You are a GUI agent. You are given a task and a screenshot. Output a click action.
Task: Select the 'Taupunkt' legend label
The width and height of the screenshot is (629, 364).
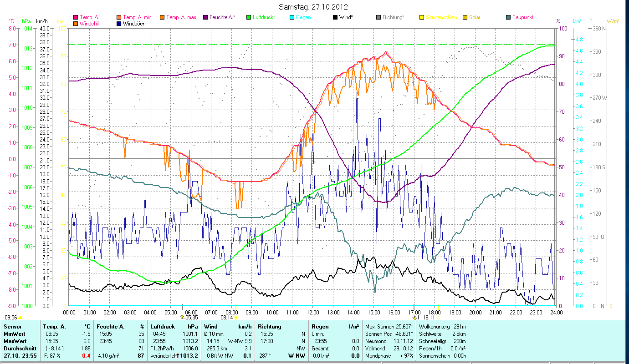tap(523, 18)
